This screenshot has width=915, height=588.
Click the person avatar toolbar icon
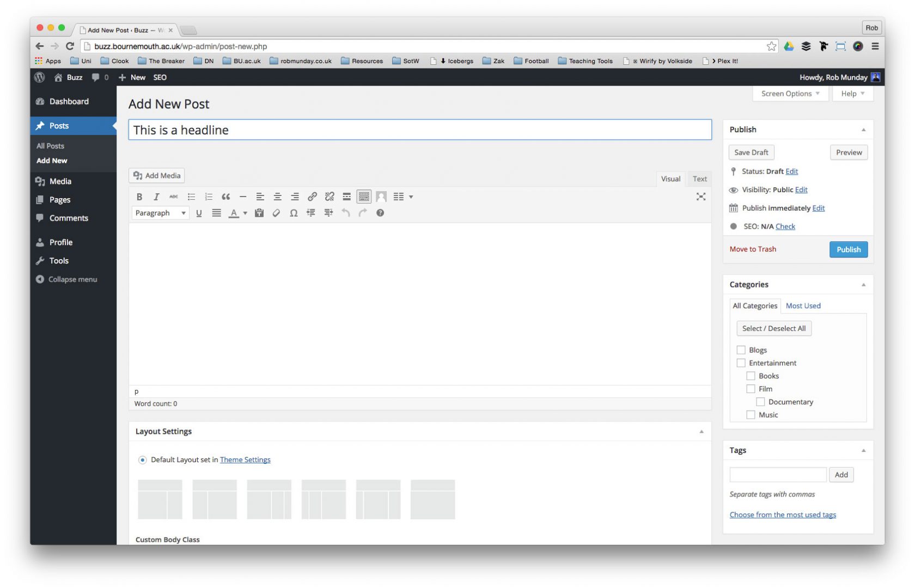pos(381,197)
